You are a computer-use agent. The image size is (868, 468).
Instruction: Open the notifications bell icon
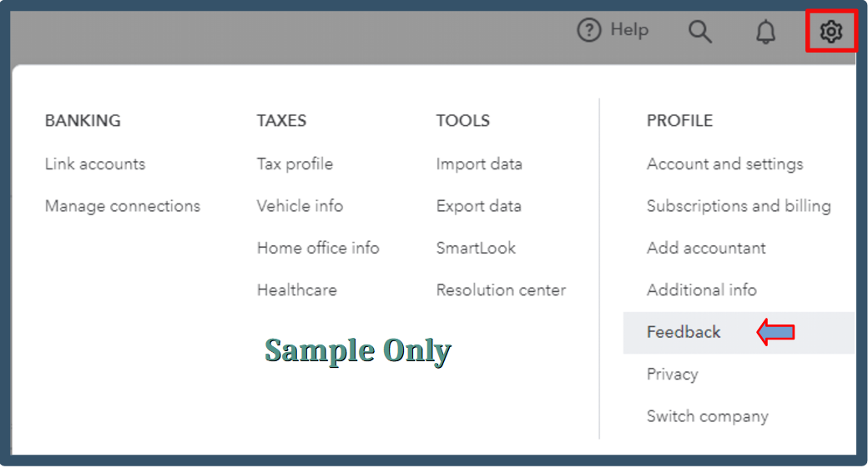[765, 32]
